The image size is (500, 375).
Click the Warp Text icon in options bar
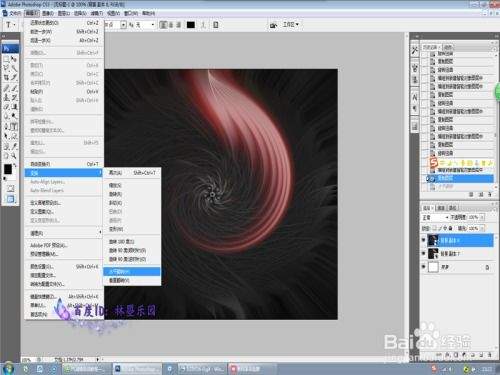tap(203, 25)
